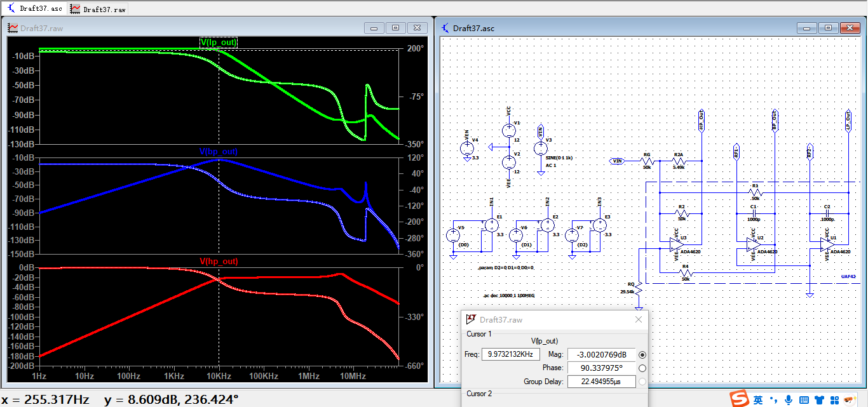
Task: Click the Group Delay field showing 22.494955µs
Action: point(601,382)
